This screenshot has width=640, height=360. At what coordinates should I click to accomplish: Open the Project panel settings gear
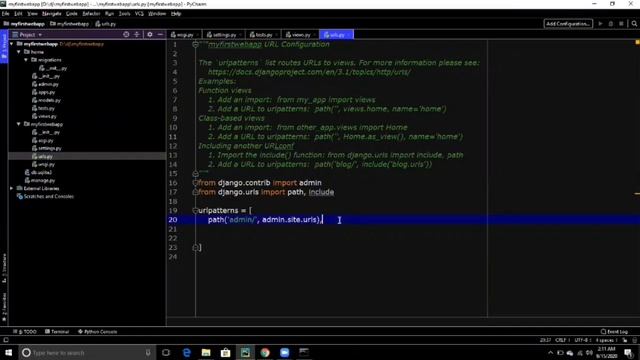click(150, 35)
